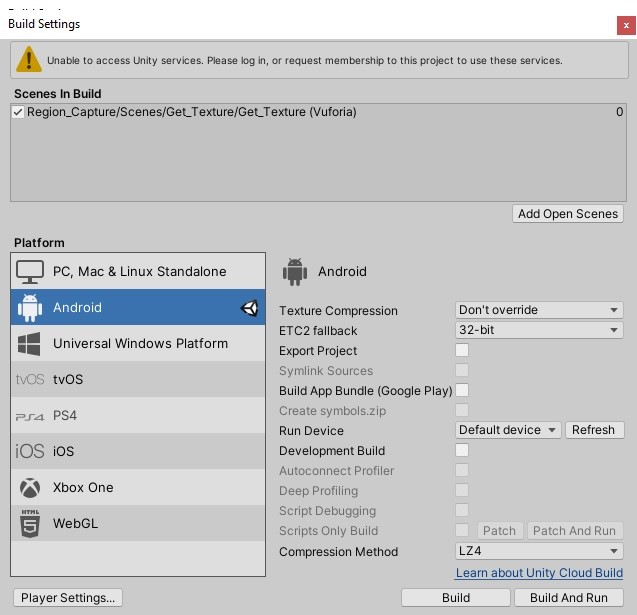Click the Android header icon in settings panel
The image size is (637, 615).
point(295,272)
